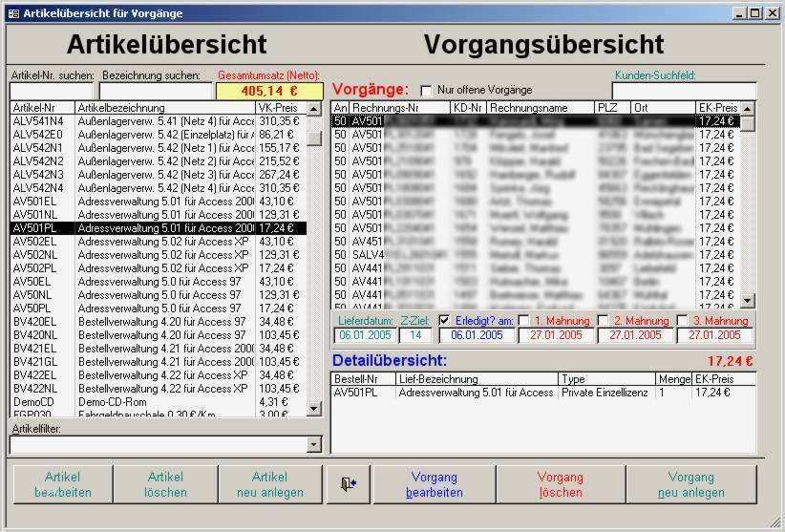Click the Access form icon in title bar
The height and width of the screenshot is (532, 785).
[x=13, y=13]
